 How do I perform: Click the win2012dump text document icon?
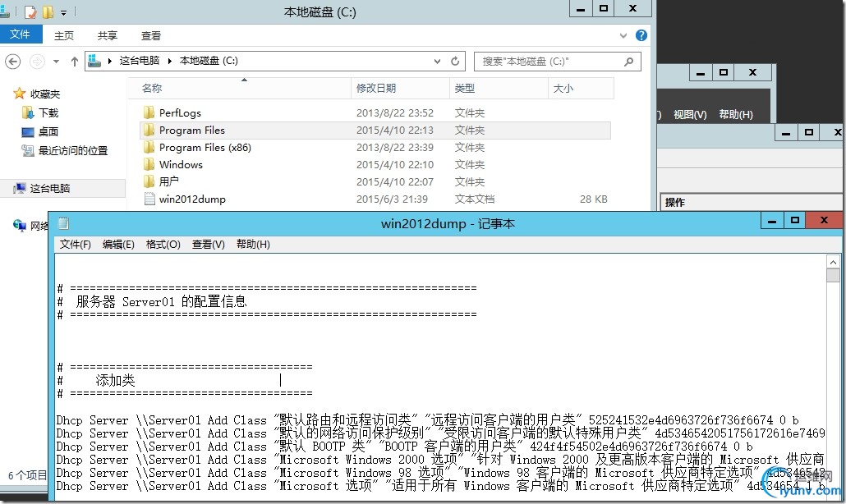point(149,199)
